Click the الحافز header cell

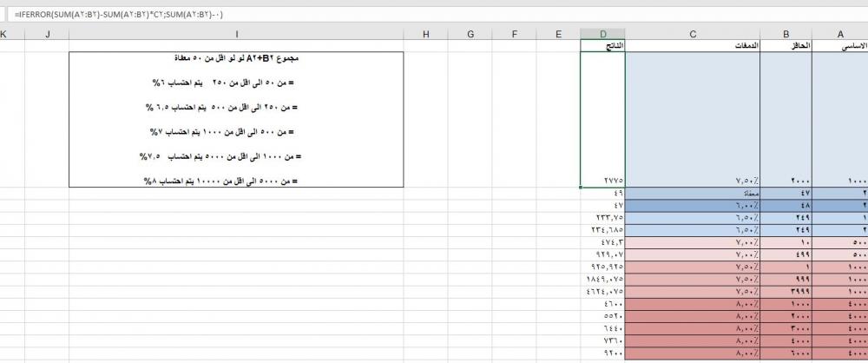tap(786, 45)
